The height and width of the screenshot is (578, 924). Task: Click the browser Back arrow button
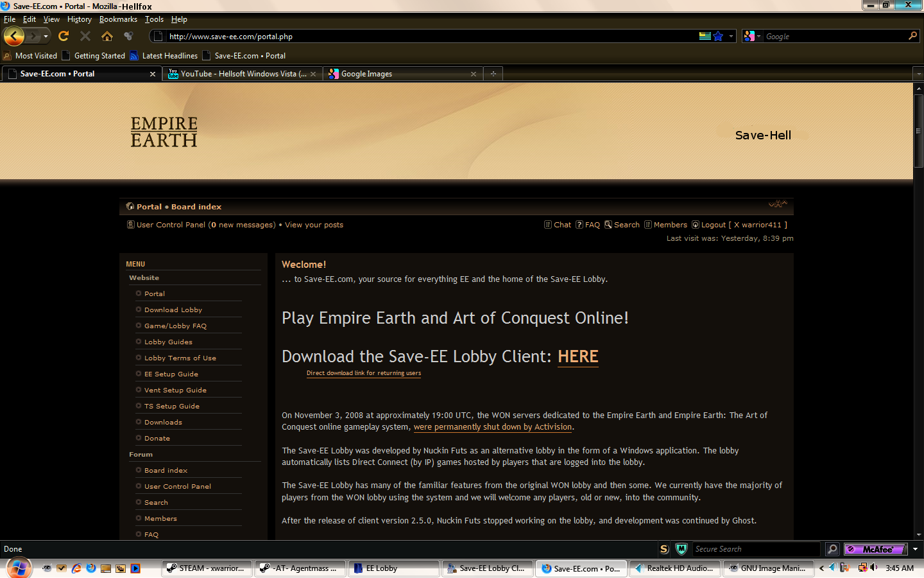point(14,37)
